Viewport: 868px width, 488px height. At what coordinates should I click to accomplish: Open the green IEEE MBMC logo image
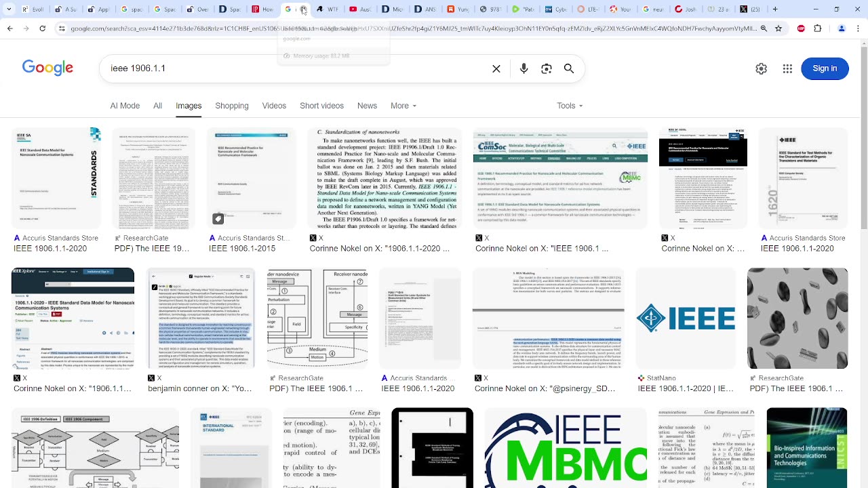click(566, 447)
